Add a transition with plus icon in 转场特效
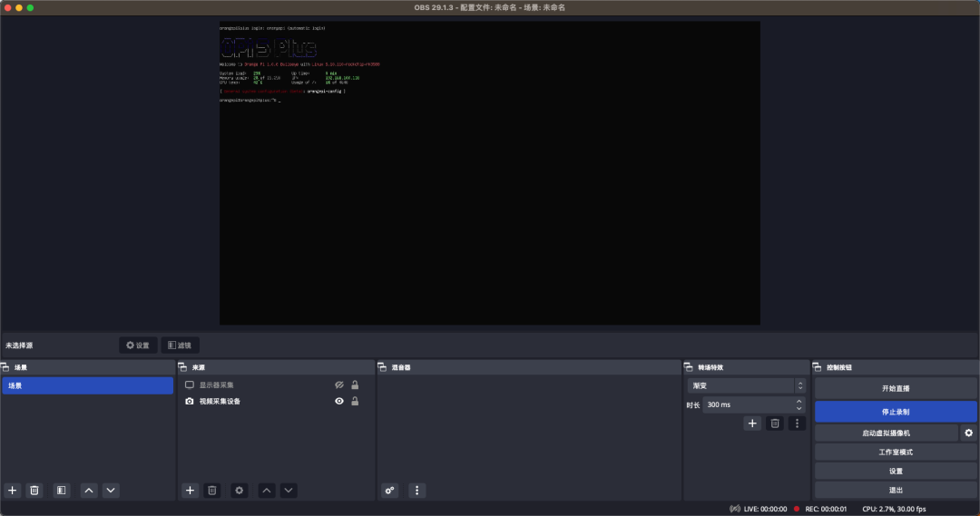Image resolution: width=980 pixels, height=516 pixels. [752, 424]
